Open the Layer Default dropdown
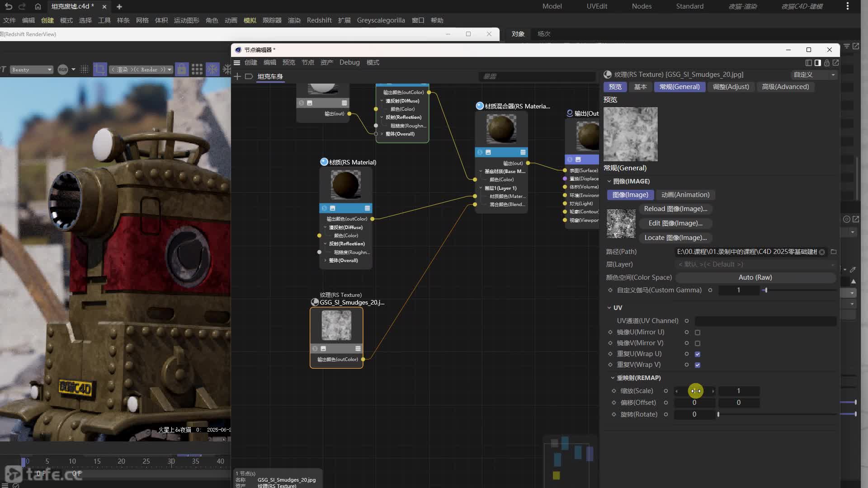868x488 pixels. click(x=755, y=264)
